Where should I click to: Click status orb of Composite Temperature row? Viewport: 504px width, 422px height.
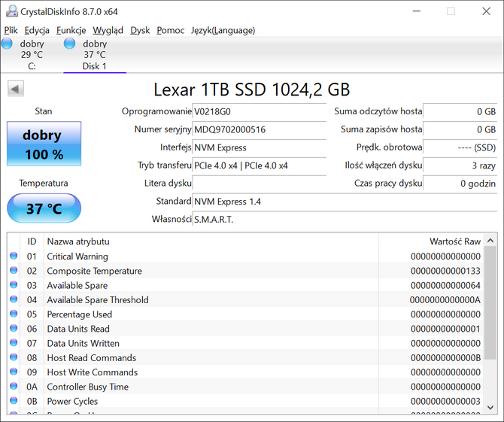point(14,270)
